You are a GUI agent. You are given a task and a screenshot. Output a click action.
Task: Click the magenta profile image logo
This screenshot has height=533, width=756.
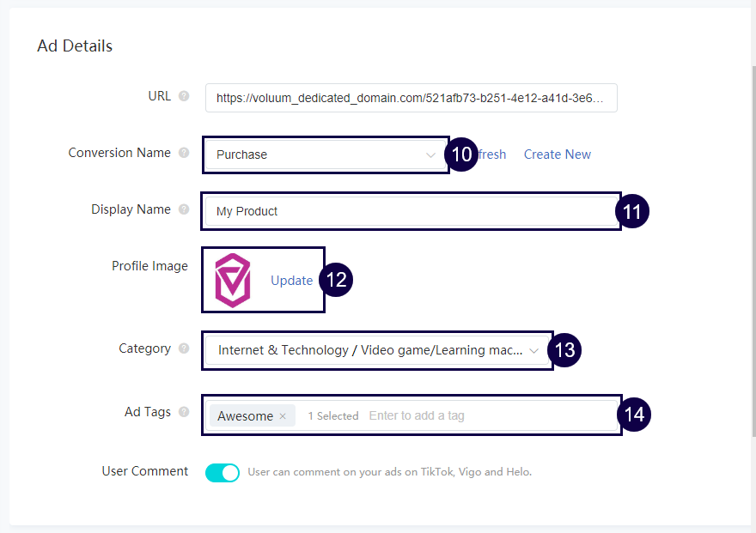pyautogui.click(x=232, y=281)
